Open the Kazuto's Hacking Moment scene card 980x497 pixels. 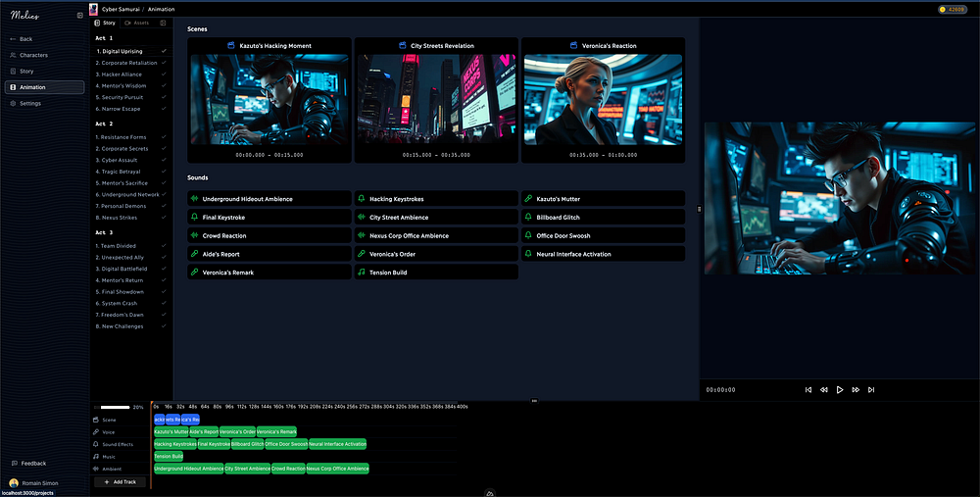point(269,100)
